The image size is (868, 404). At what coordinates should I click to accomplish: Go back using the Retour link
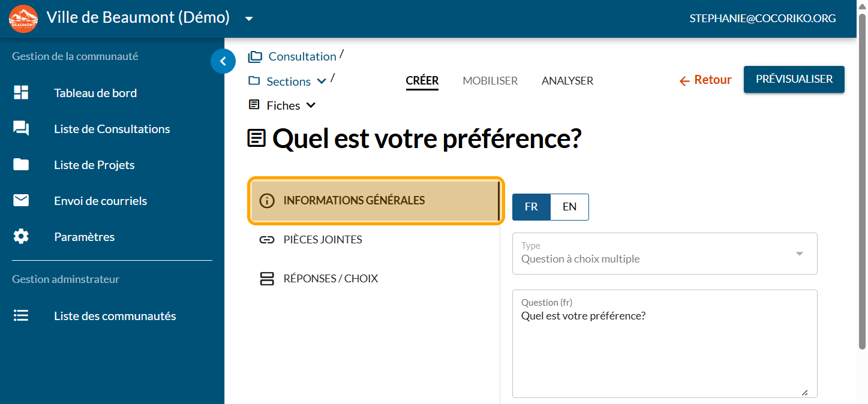click(x=705, y=80)
